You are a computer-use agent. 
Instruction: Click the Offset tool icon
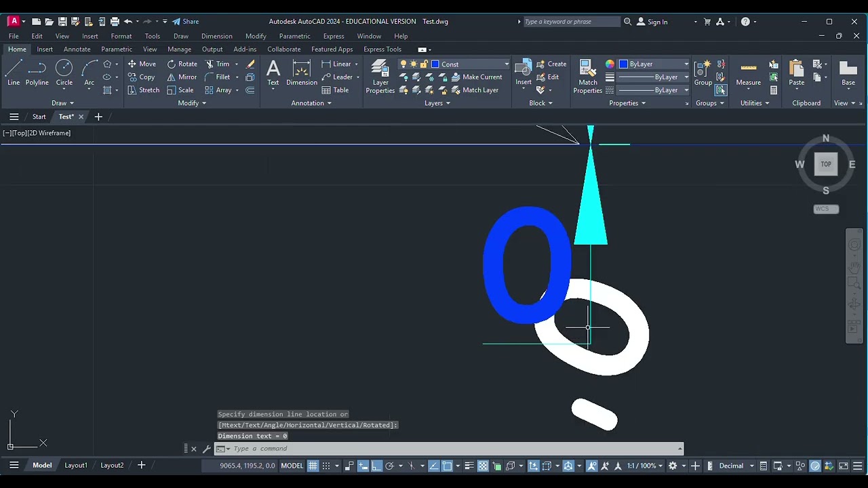coord(250,90)
